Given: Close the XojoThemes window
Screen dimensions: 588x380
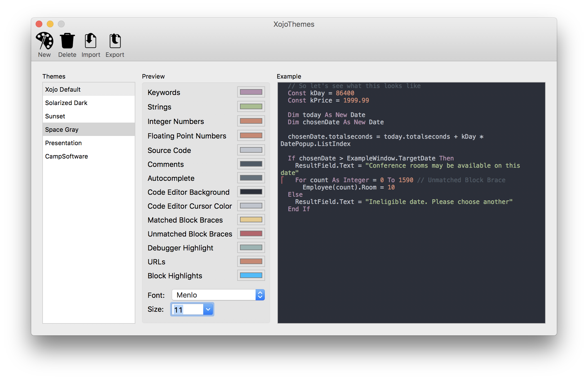Looking at the screenshot, I should coord(39,24).
